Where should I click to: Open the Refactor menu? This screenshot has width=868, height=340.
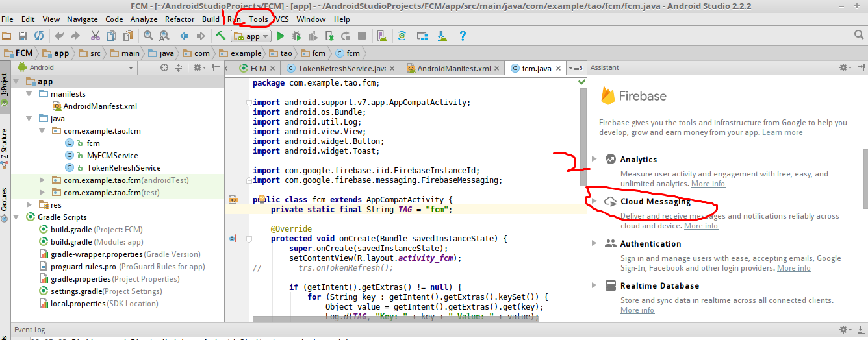tap(179, 19)
